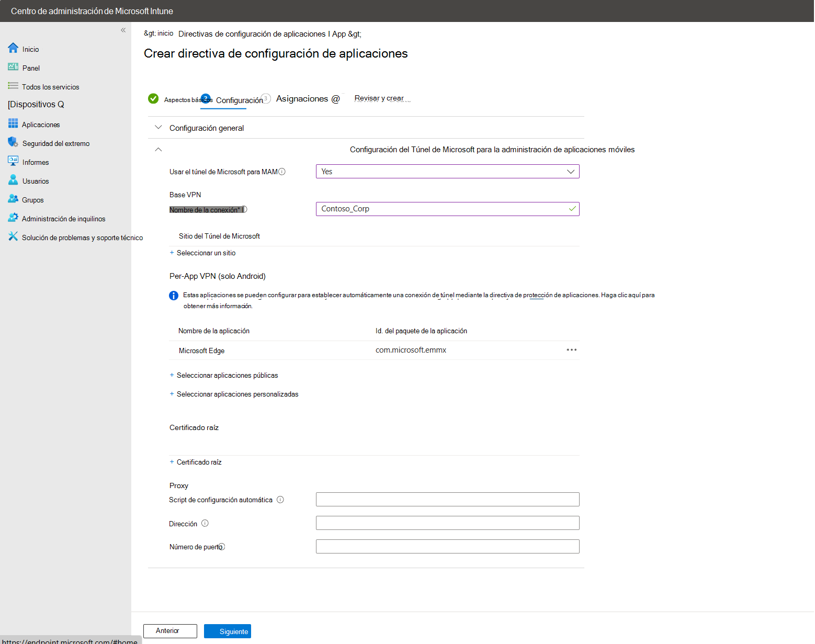Image resolution: width=815 pixels, height=644 pixels.
Task: Click the inicio breadcrumb link
Action: (x=165, y=33)
